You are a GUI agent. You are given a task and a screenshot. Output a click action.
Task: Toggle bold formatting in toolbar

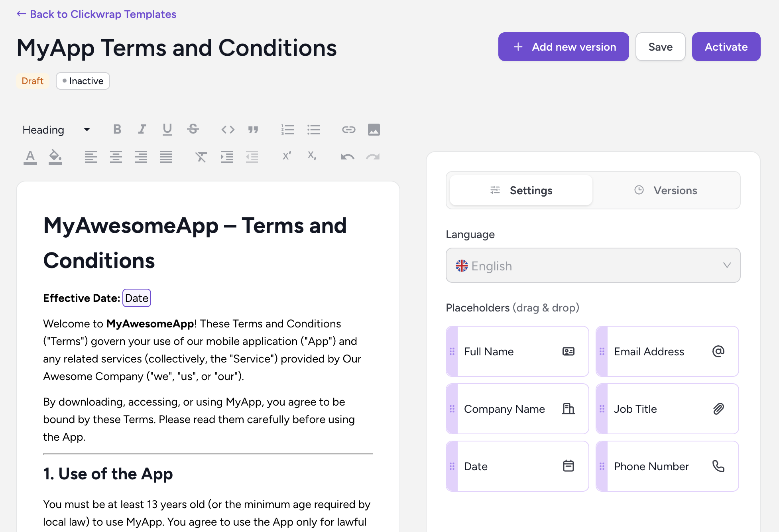(117, 129)
